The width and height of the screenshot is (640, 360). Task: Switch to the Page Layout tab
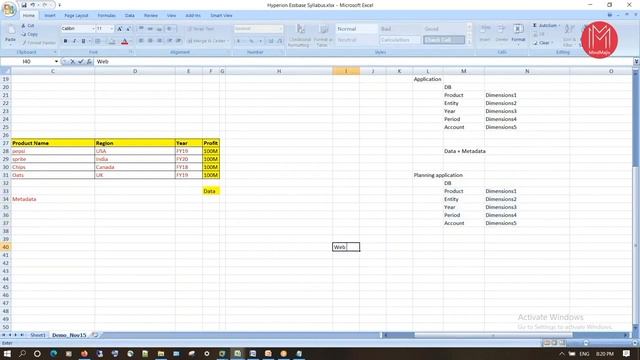[76, 16]
